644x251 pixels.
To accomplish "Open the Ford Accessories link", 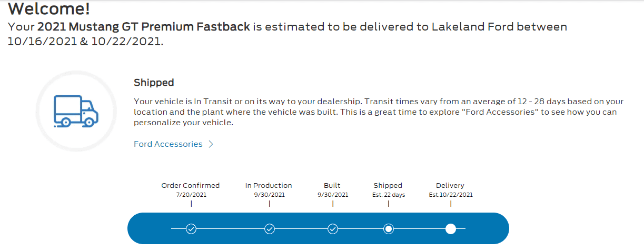I will pos(168,144).
